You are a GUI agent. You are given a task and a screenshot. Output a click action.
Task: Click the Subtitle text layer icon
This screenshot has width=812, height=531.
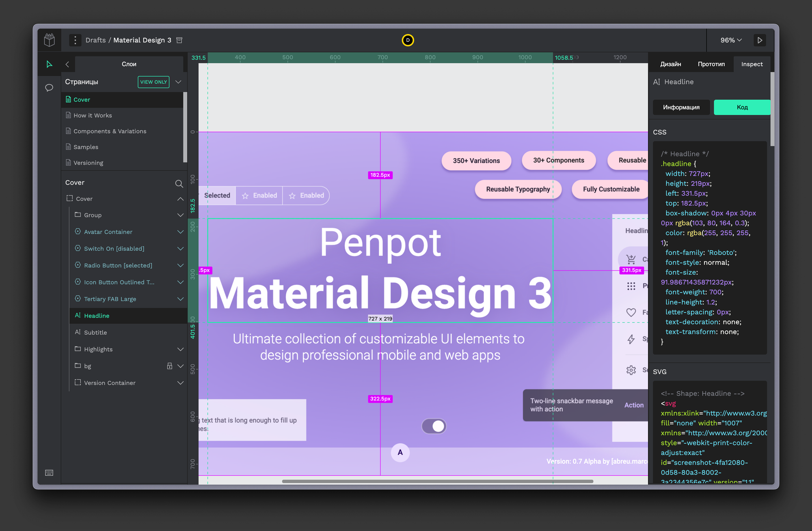point(78,332)
